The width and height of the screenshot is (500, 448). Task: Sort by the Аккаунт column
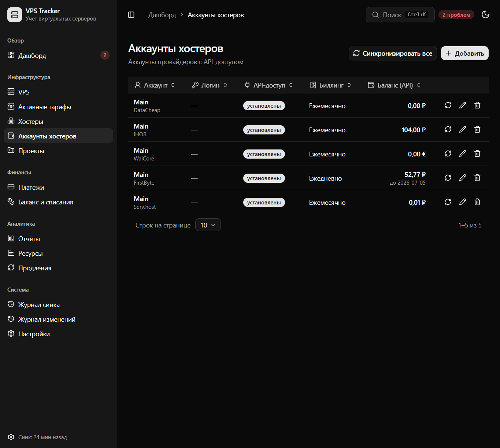click(x=155, y=85)
